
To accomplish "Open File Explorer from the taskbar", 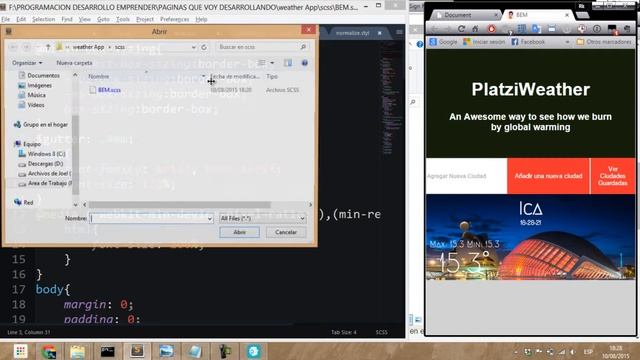I will pyautogui.click(x=78, y=351).
